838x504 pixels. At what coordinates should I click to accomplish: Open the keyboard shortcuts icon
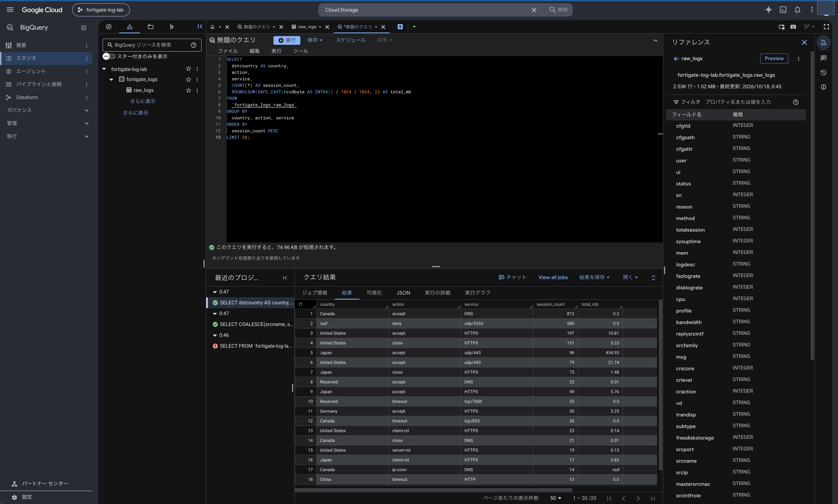click(793, 27)
